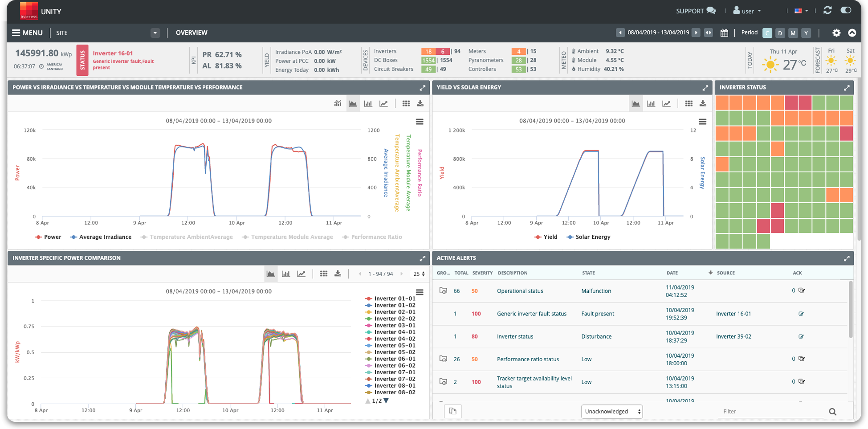Open the SUPPORT chat link

(x=696, y=11)
